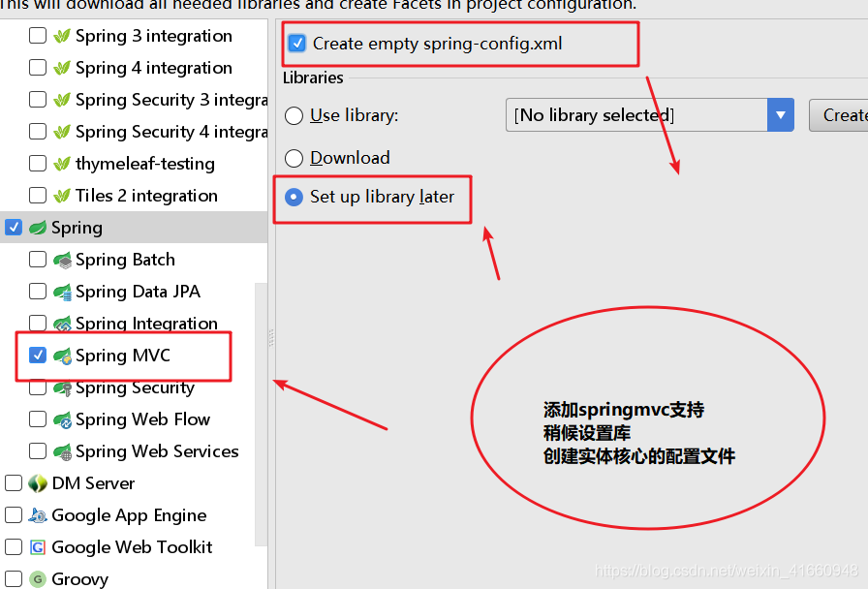Select the DM Server row label

click(x=93, y=483)
